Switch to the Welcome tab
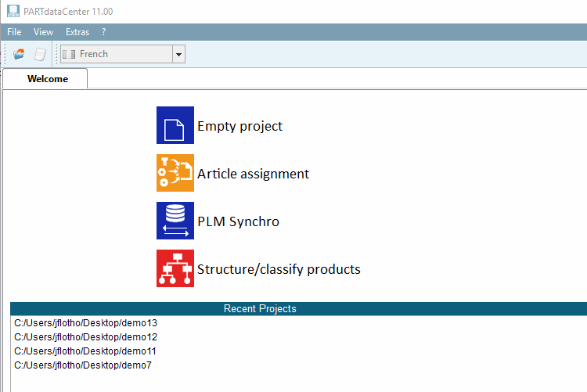587x392 pixels. tap(47, 78)
